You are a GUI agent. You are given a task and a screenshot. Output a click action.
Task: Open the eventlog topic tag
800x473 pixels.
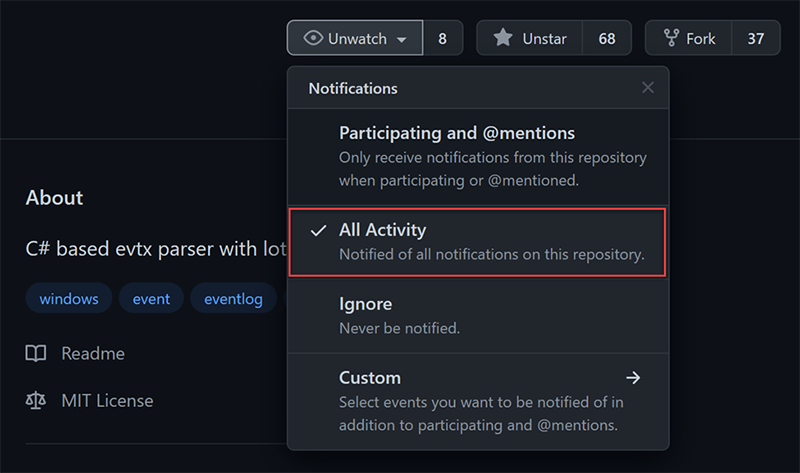point(234,298)
